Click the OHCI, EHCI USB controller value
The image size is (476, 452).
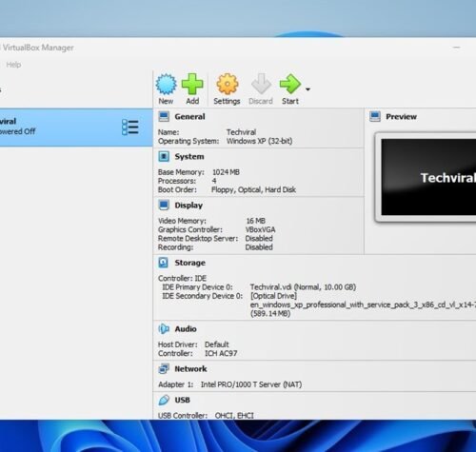(x=234, y=416)
